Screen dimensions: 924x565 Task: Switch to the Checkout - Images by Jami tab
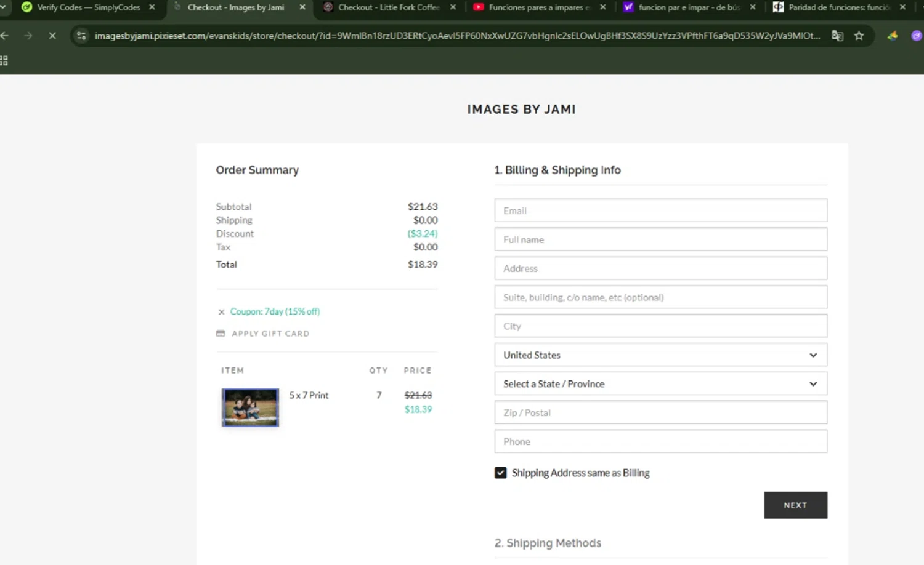[x=236, y=7]
